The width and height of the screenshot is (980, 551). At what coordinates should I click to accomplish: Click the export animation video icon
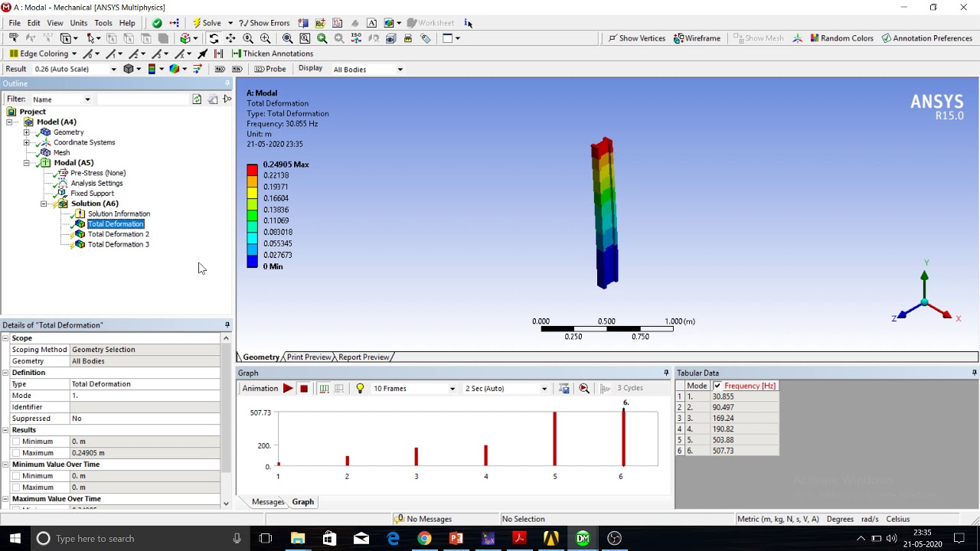[564, 389]
